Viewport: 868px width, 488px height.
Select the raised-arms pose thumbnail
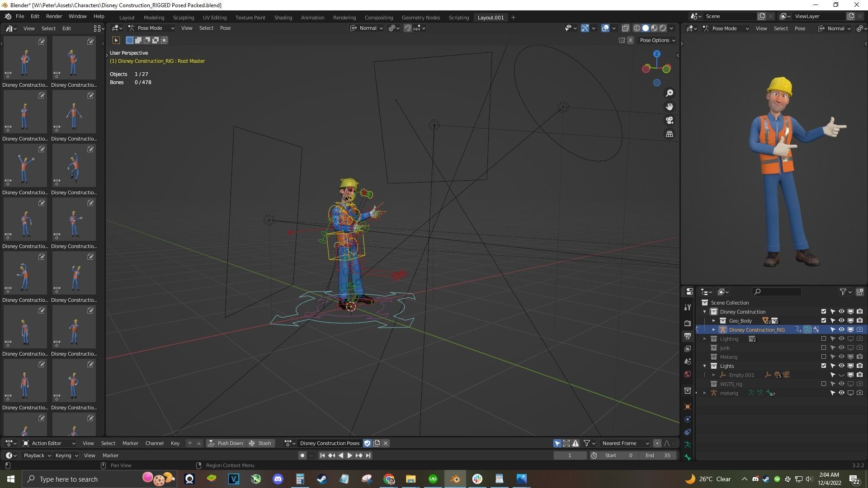(x=25, y=165)
